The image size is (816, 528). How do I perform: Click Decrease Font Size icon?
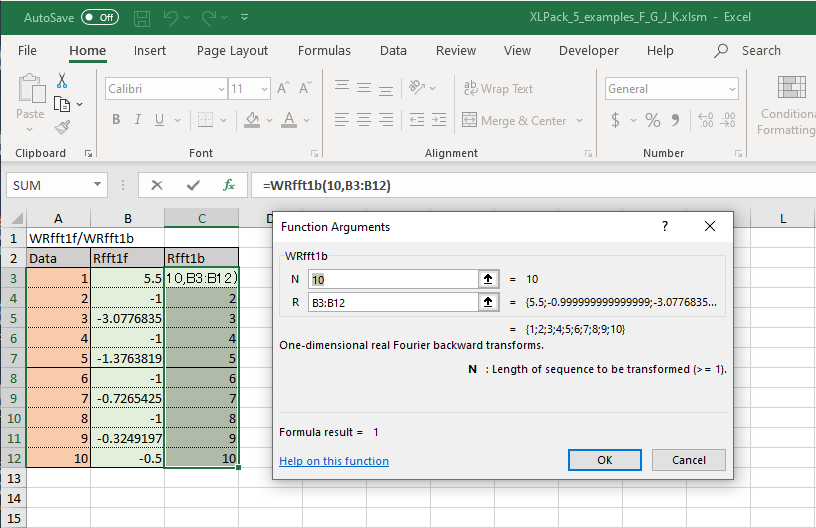coord(305,88)
